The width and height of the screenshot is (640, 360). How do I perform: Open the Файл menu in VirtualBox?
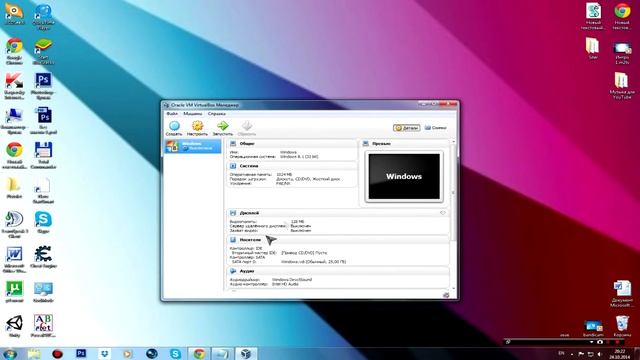(x=172, y=114)
